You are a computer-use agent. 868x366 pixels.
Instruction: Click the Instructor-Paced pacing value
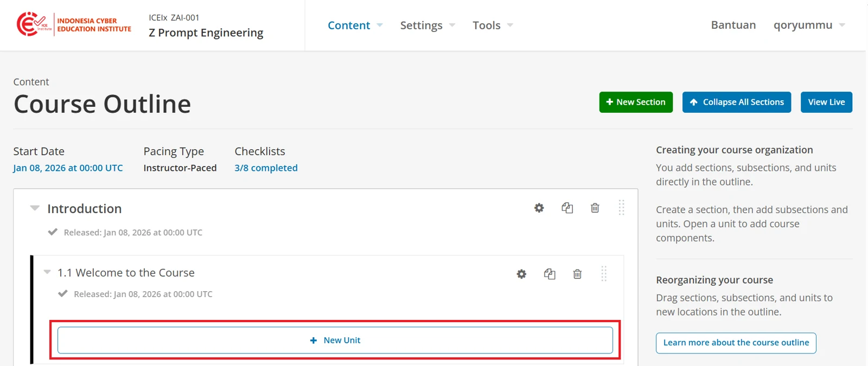pos(180,168)
